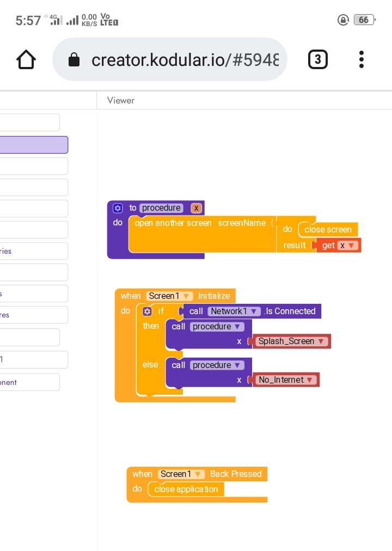Open the browser three-dot menu
This screenshot has height=551, width=392.
[x=362, y=59]
